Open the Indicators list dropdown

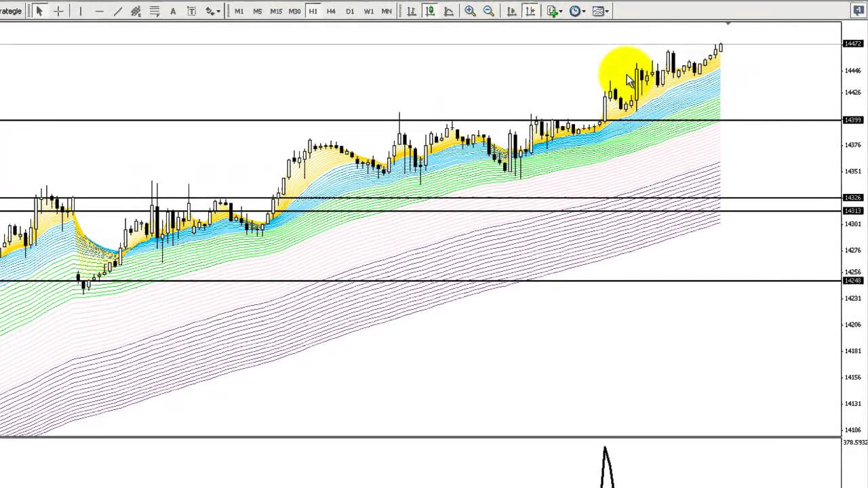pos(555,11)
